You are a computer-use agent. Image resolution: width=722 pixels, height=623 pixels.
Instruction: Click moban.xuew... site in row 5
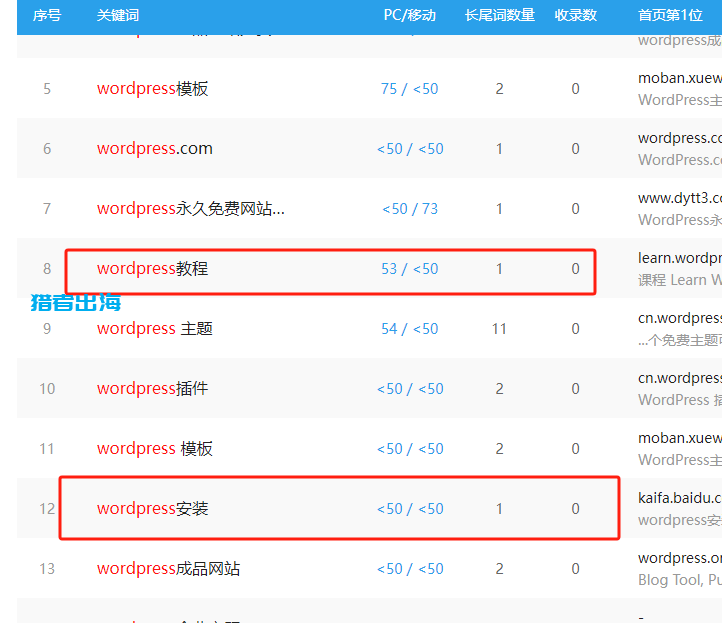(680, 78)
